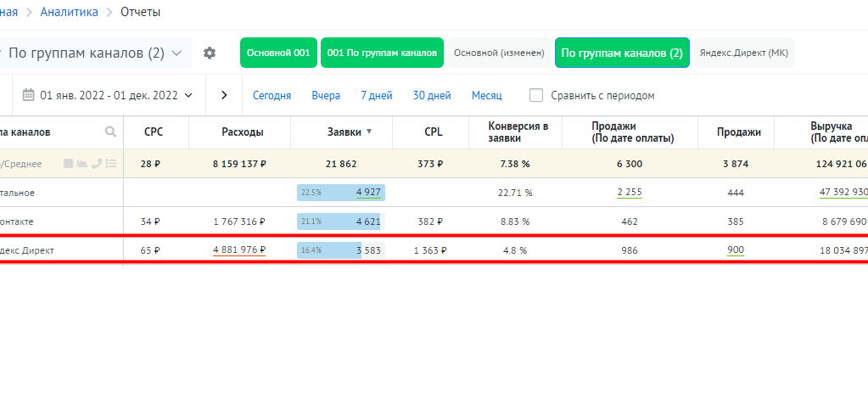Click the search icon in channel column header

(110, 132)
